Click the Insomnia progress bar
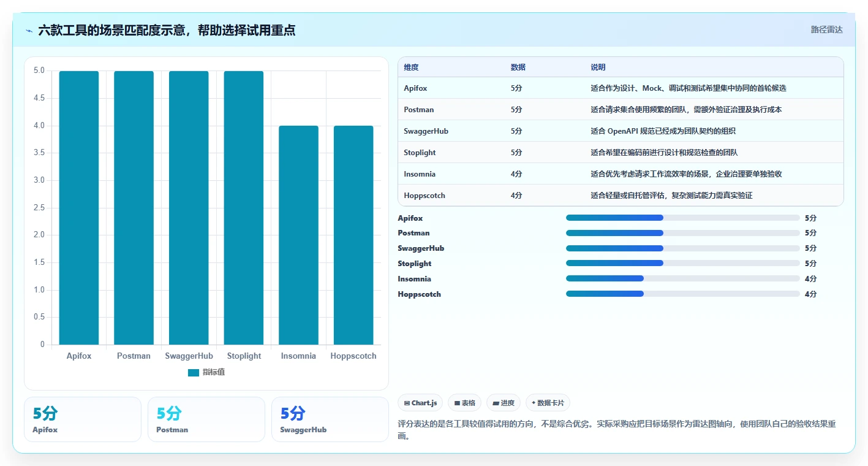 [x=683, y=278]
